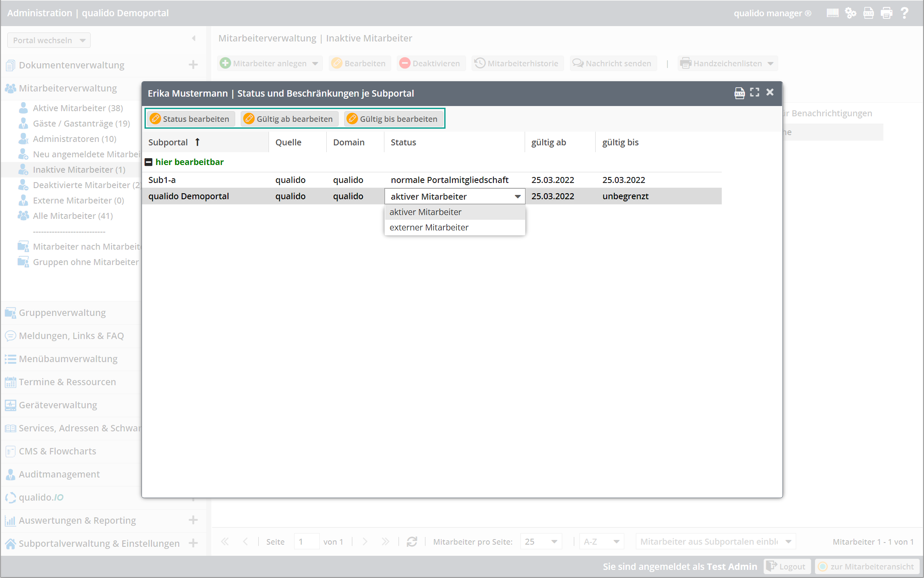Viewport: 924px width, 578px height.
Task: Click Gültig bis bearbeiten button
Action: coord(393,119)
